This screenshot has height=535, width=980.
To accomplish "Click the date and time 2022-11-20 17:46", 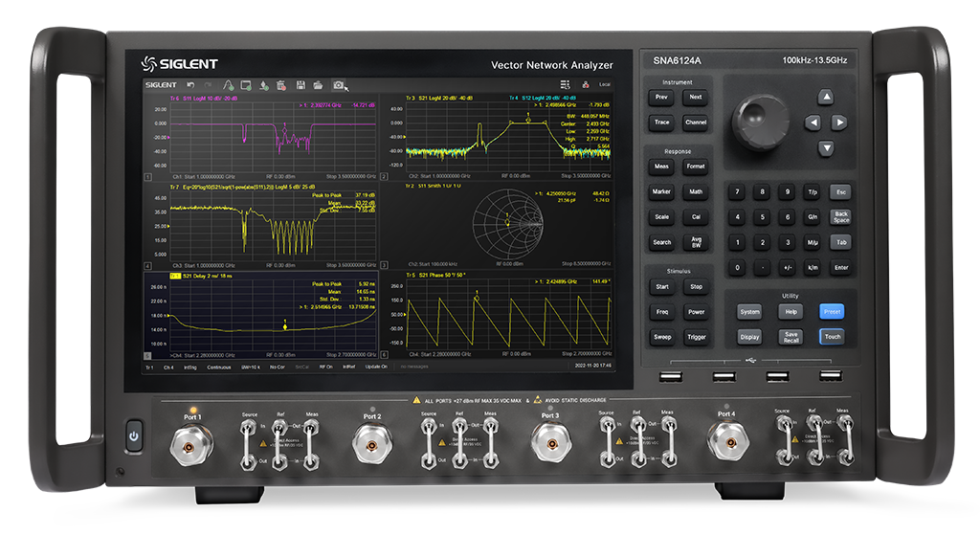I will click(x=592, y=366).
